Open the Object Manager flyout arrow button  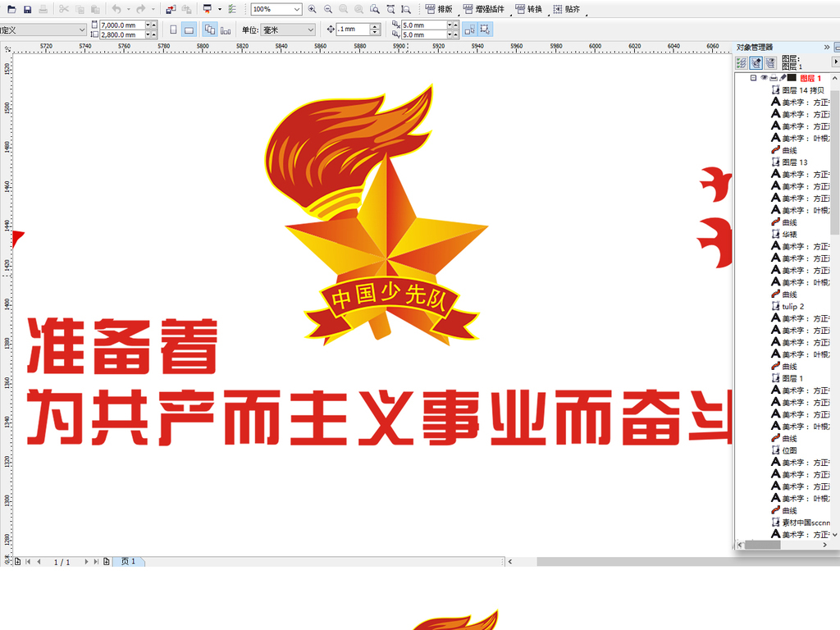[837, 62]
